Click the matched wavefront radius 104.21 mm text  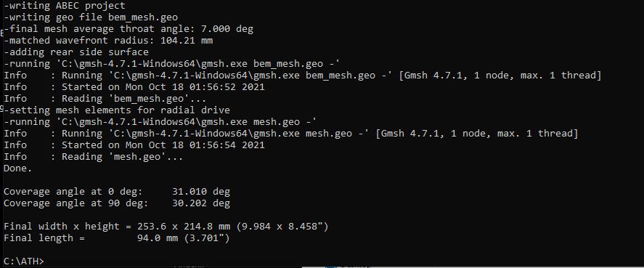pyautogui.click(x=108, y=40)
